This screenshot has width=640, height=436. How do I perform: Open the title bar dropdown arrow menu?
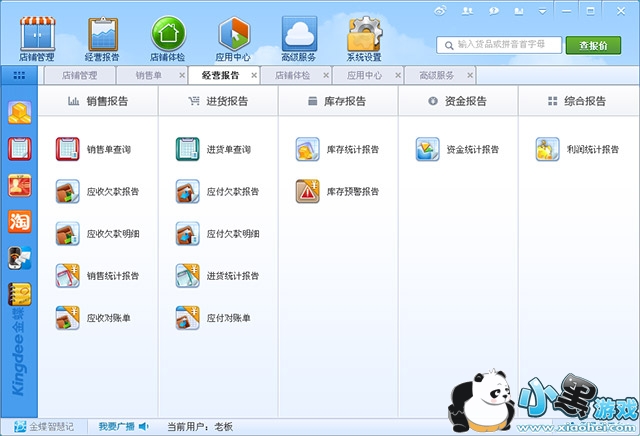tap(542, 11)
